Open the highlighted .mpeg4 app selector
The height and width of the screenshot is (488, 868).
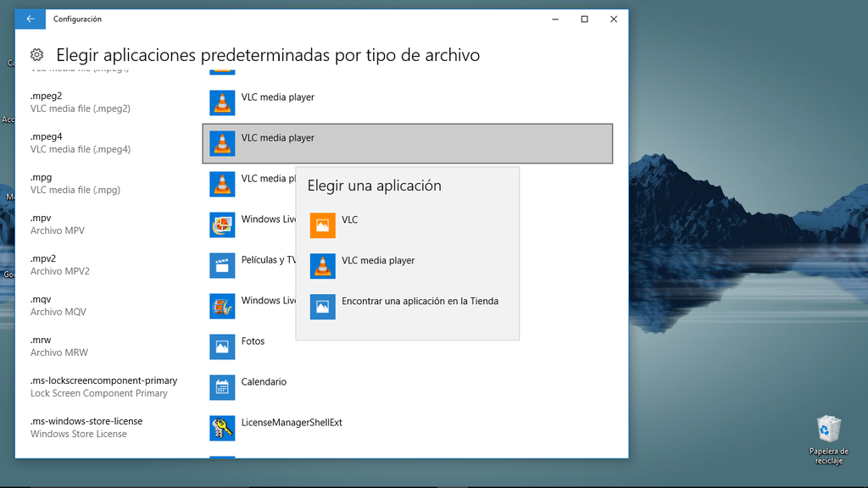407,143
